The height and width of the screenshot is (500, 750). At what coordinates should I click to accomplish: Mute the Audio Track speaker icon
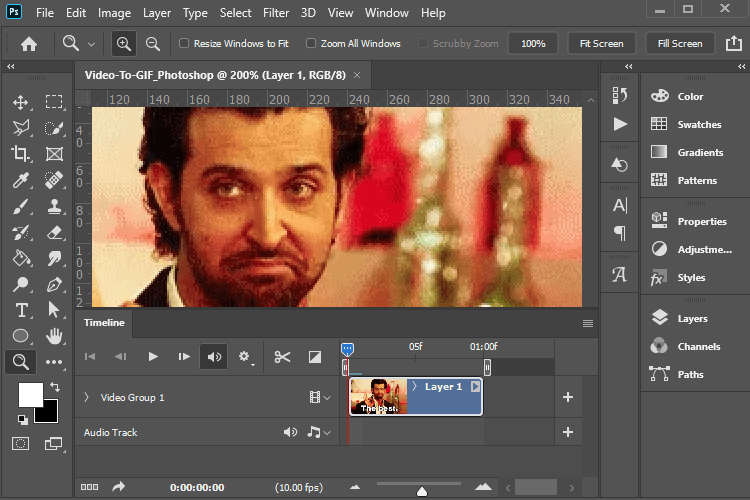pyautogui.click(x=290, y=433)
